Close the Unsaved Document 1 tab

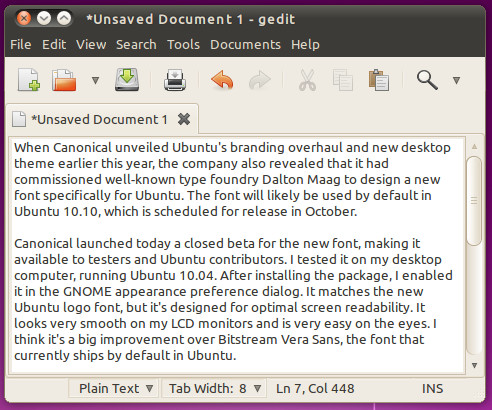click(184, 119)
